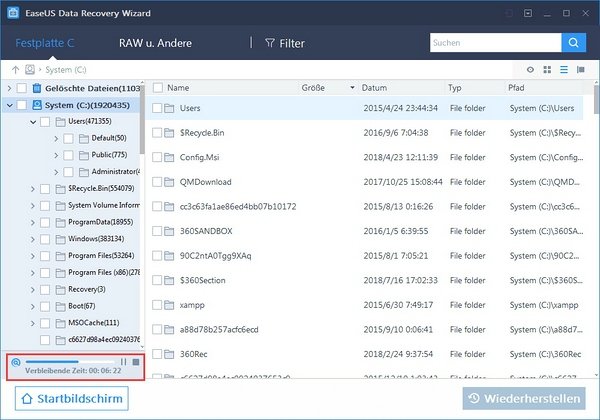
Task: Expand the $Recycle.Bin tree node
Action: [x=33, y=189]
